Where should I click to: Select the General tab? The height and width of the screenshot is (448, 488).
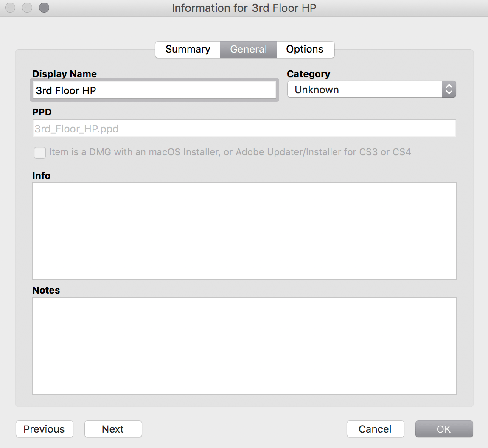(248, 49)
